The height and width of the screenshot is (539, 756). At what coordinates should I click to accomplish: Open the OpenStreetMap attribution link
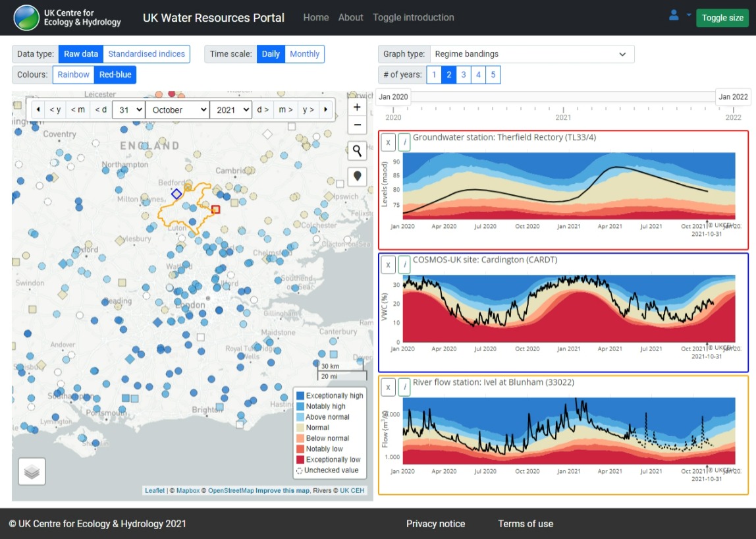click(230, 490)
